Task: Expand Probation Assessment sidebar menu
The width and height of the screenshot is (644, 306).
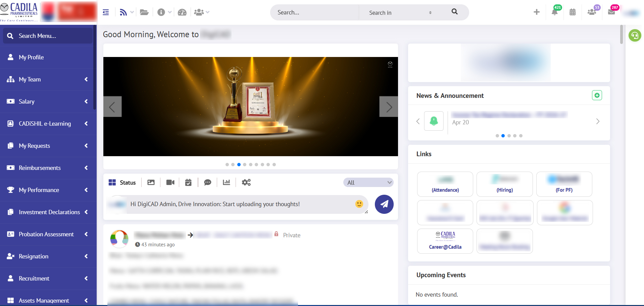Action: (48, 234)
